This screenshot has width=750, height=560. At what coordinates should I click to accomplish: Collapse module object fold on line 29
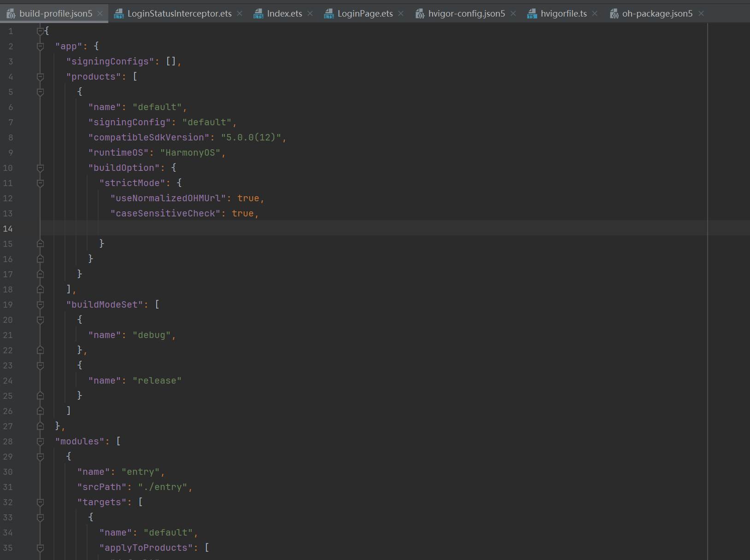40,457
